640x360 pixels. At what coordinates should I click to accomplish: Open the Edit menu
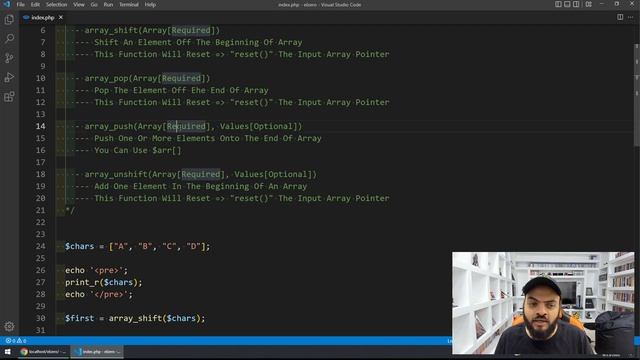point(35,4)
